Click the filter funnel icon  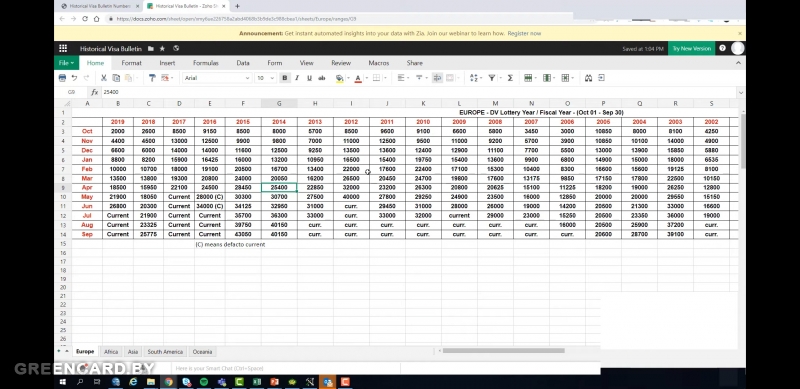click(x=492, y=78)
